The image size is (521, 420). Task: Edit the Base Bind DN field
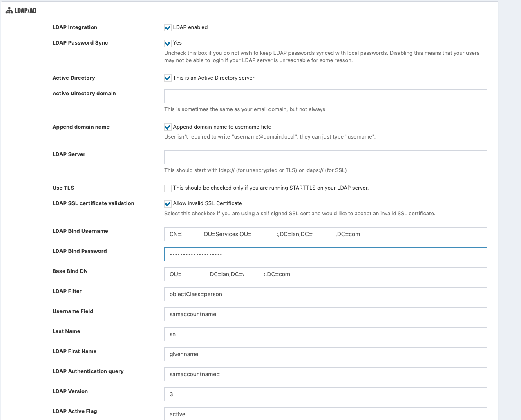326,274
